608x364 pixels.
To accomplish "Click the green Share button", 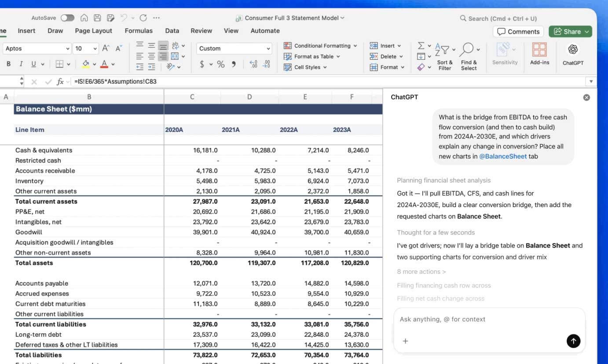I will (570, 32).
